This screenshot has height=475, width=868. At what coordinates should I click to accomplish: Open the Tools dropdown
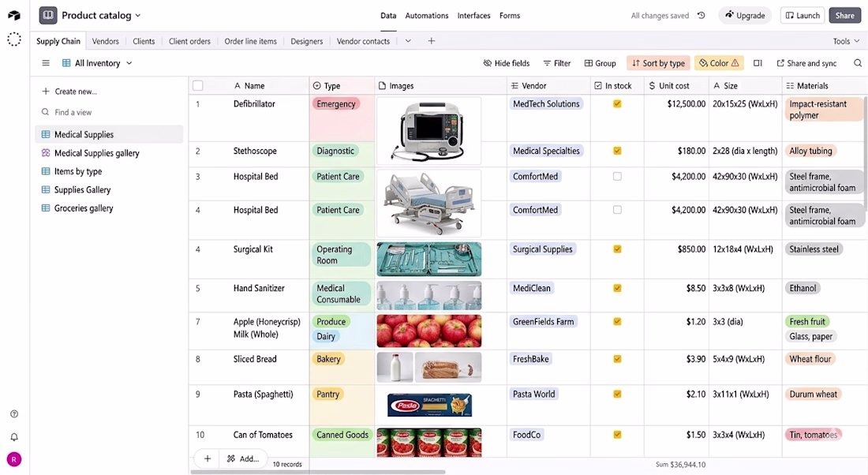click(846, 41)
